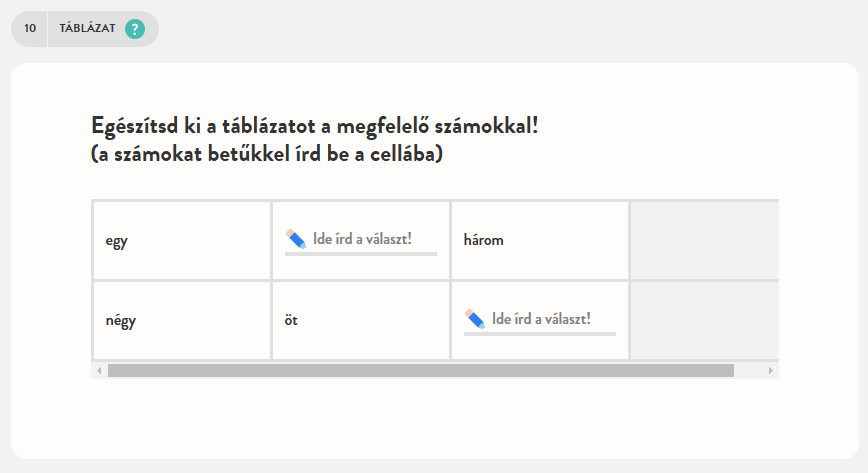Select the "négy" table cell
Viewport: 868px width, 473px height.
coord(181,321)
